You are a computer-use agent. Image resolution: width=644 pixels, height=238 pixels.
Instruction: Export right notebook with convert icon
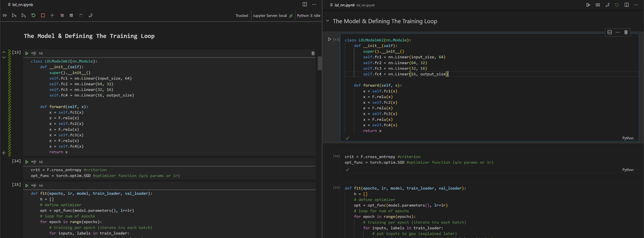[607, 5]
